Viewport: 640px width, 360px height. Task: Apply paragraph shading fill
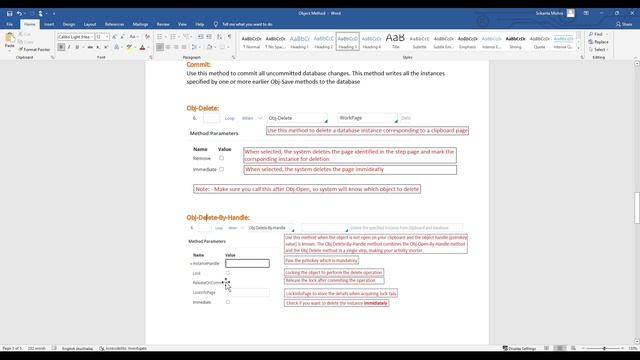209,47
